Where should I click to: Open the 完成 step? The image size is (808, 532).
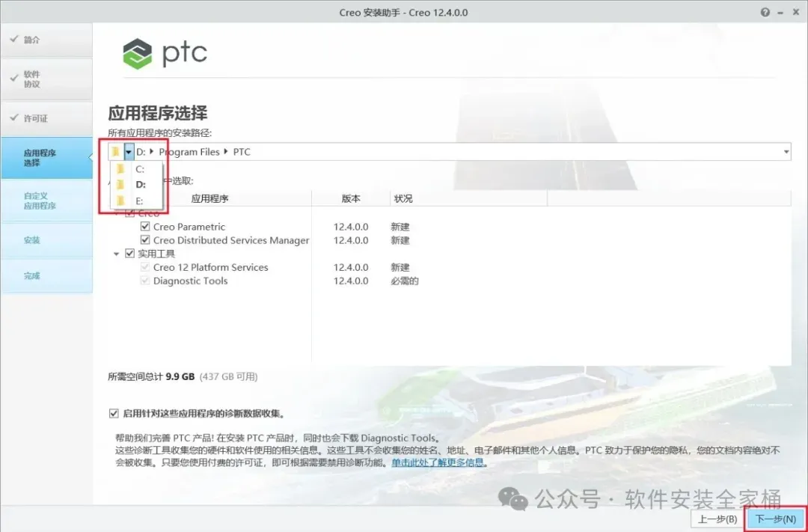(46, 275)
